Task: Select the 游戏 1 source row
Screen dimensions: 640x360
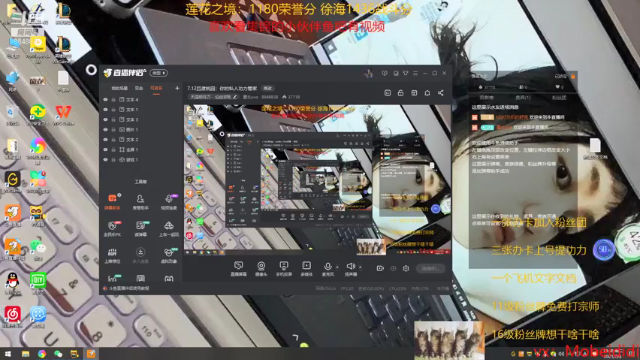Action: coord(141,160)
